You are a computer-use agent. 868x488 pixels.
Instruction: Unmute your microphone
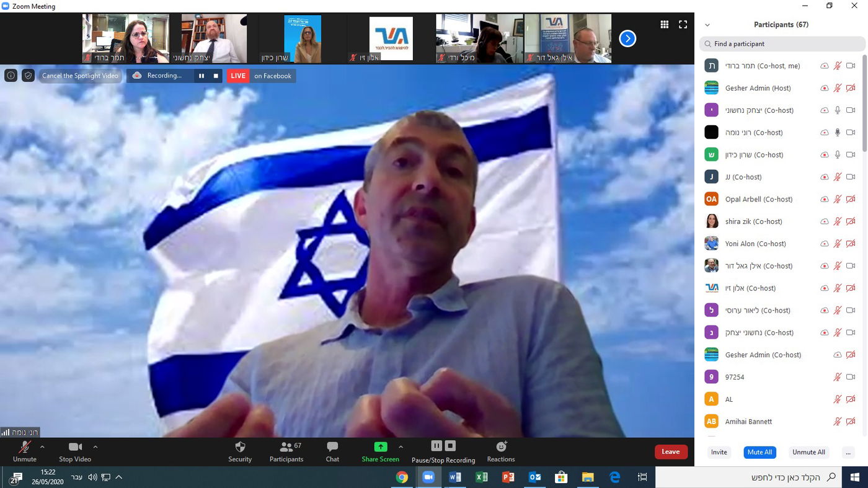(24, 450)
